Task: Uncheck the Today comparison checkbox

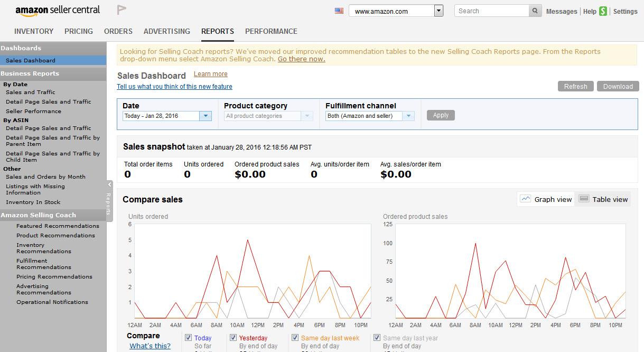Action: pos(188,337)
